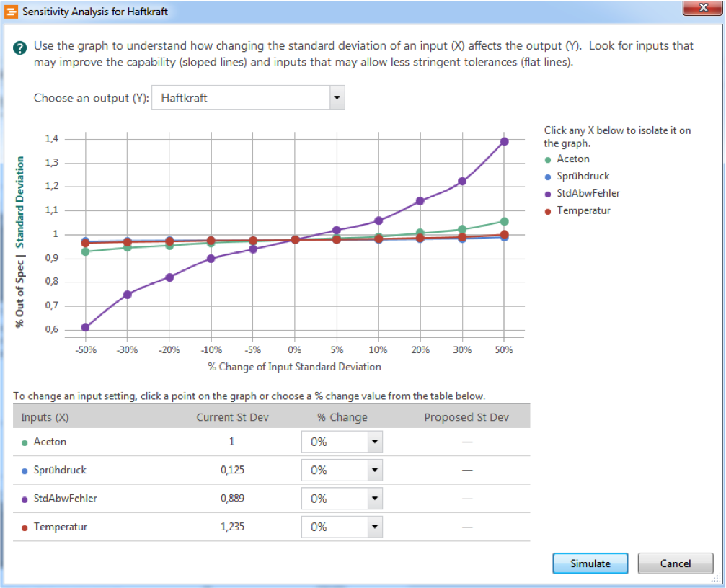Open % Change dropdown arrow for Temperatur
Viewport: 726px width, 588px height.
tap(375, 527)
